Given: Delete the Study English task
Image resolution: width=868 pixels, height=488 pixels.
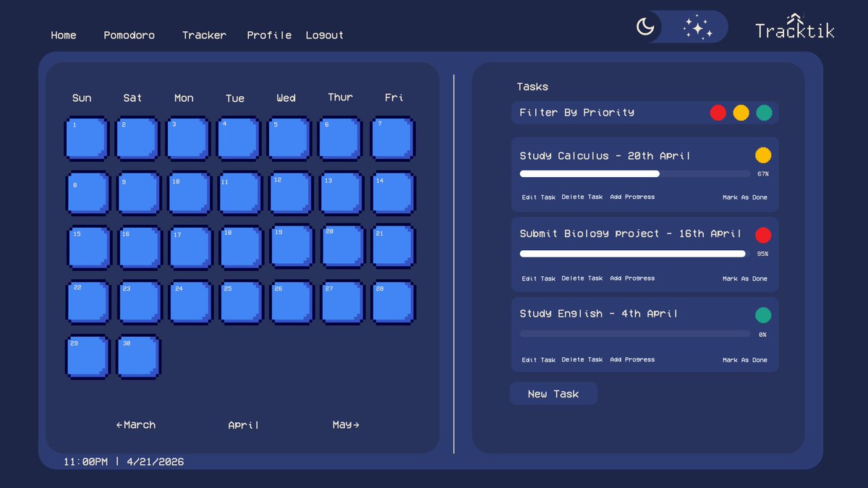Looking at the screenshot, I should [582, 359].
